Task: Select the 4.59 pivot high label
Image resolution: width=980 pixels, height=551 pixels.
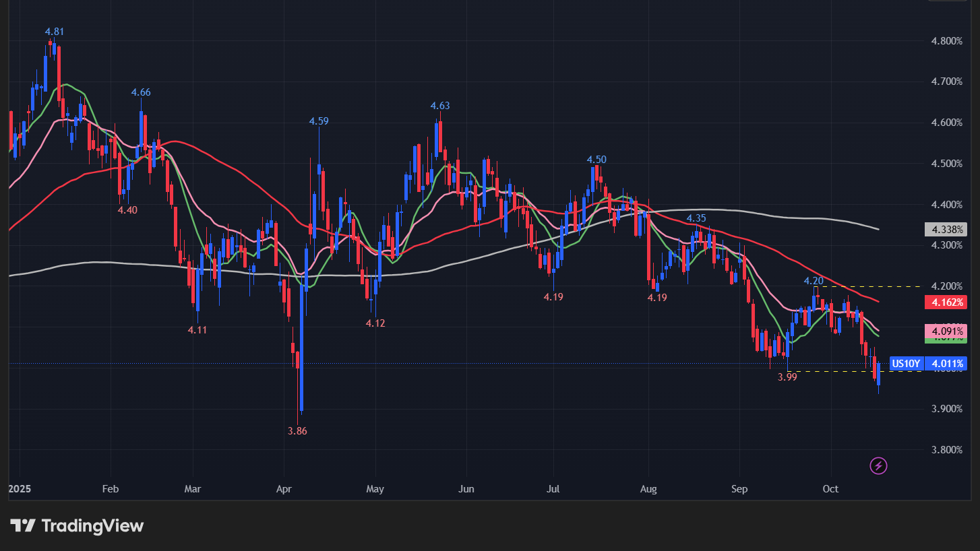Action: click(319, 121)
